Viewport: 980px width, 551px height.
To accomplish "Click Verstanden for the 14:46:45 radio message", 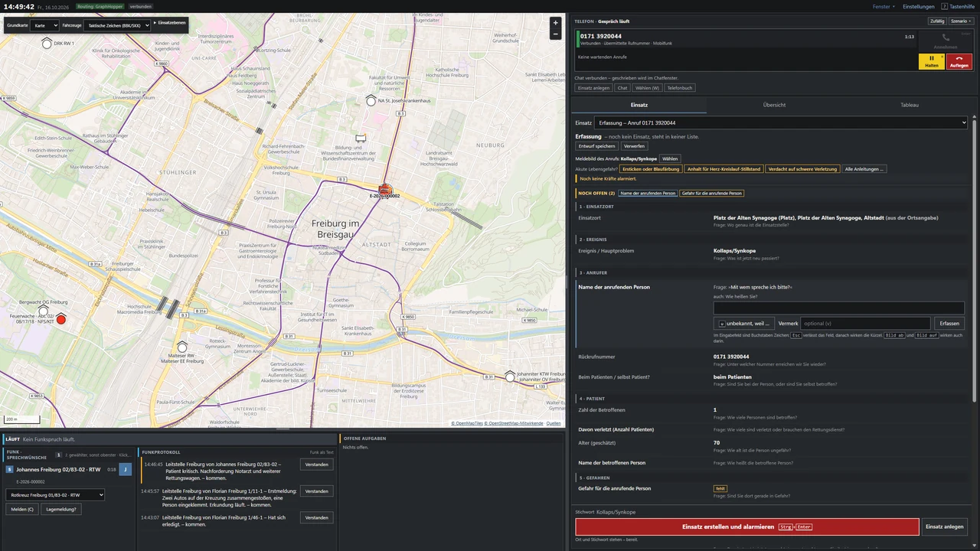I will click(x=316, y=465).
